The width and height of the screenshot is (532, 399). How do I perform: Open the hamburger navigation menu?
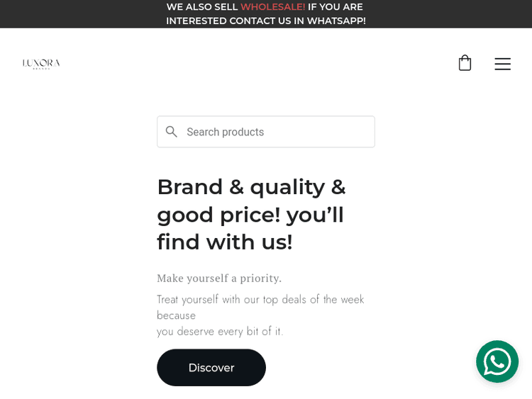click(502, 64)
